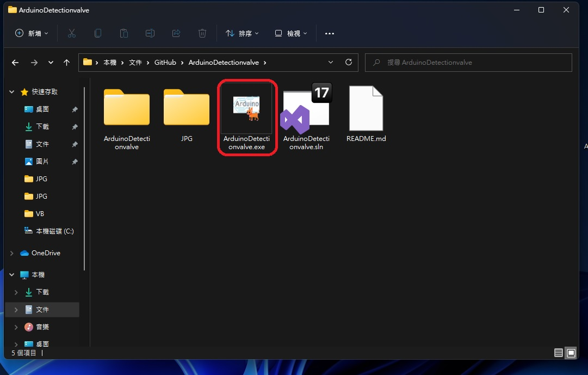The height and width of the screenshot is (375, 588).
Task: Open the 新增 (New) menu
Action: (32, 33)
